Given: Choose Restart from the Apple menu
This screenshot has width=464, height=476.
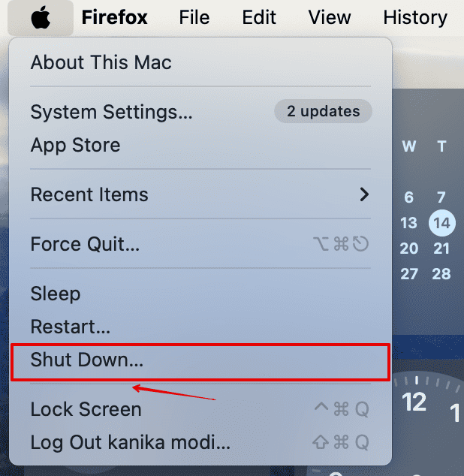Looking at the screenshot, I should 70,327.
